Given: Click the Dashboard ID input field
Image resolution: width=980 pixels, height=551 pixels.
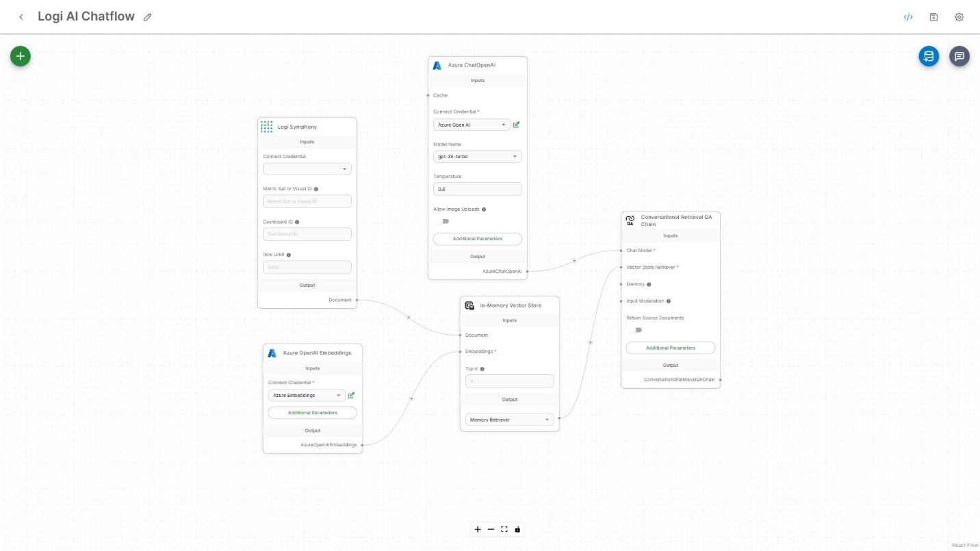Looking at the screenshot, I should pyautogui.click(x=307, y=234).
